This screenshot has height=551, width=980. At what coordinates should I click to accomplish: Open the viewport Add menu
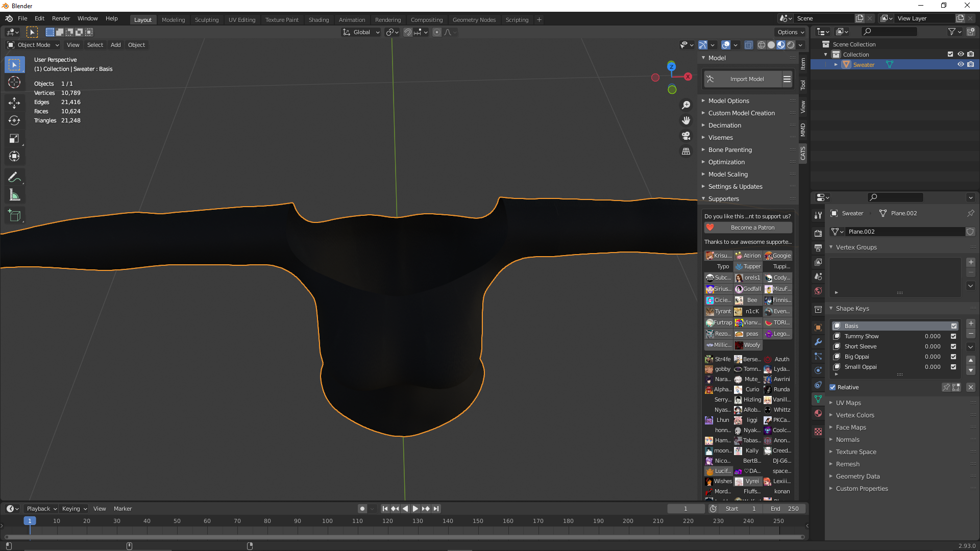click(x=116, y=45)
